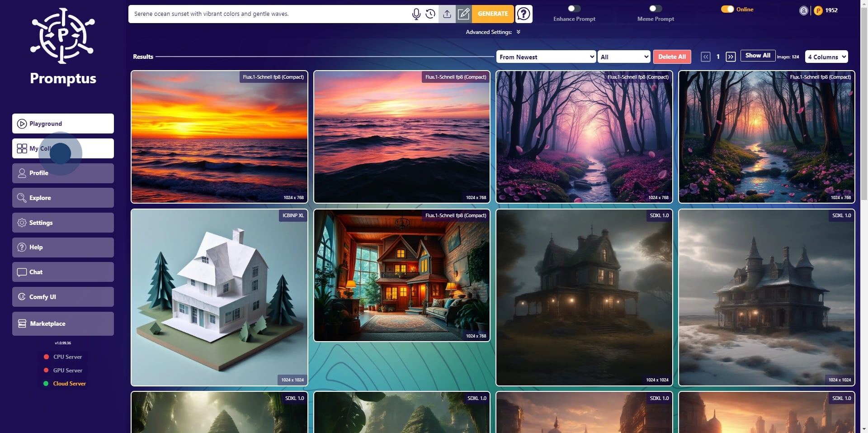Open the user account avatar icon

coord(804,10)
